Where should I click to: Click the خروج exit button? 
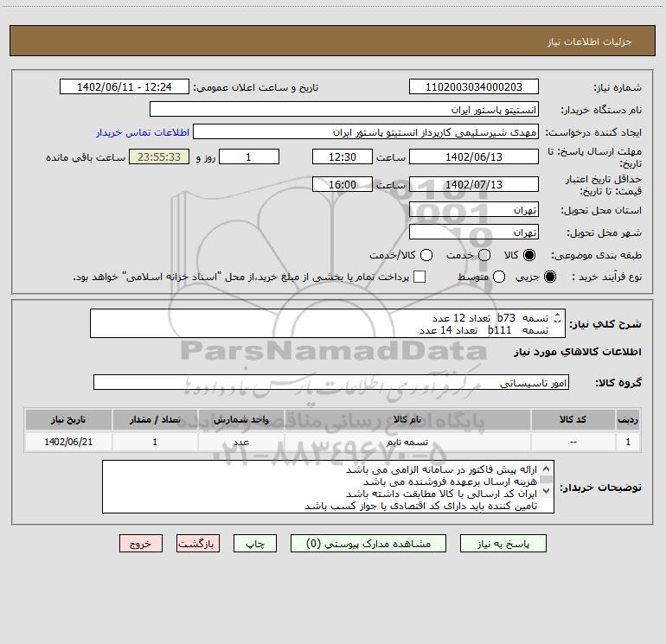coord(141,544)
